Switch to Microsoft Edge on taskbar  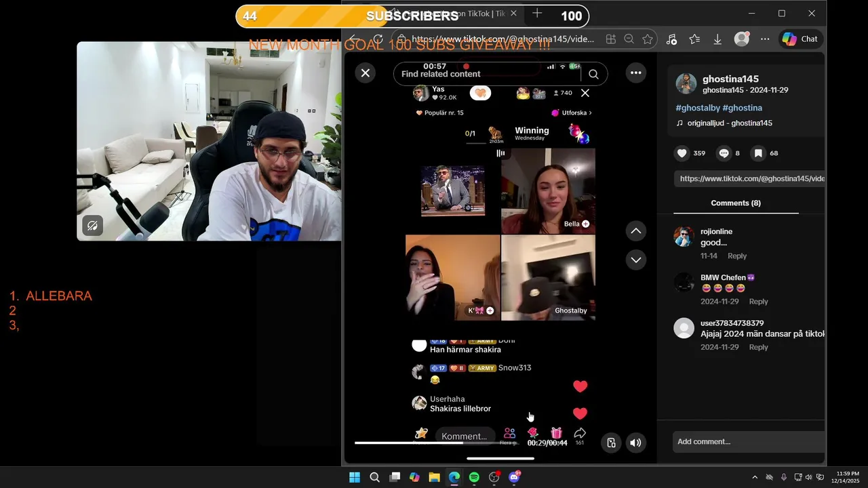point(454,477)
